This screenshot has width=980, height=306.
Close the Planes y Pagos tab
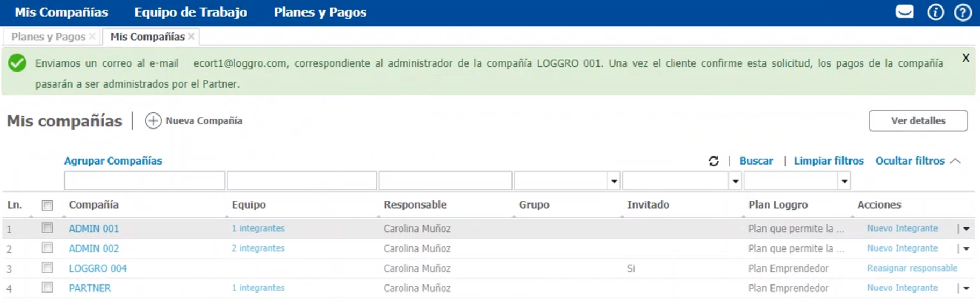click(x=92, y=37)
